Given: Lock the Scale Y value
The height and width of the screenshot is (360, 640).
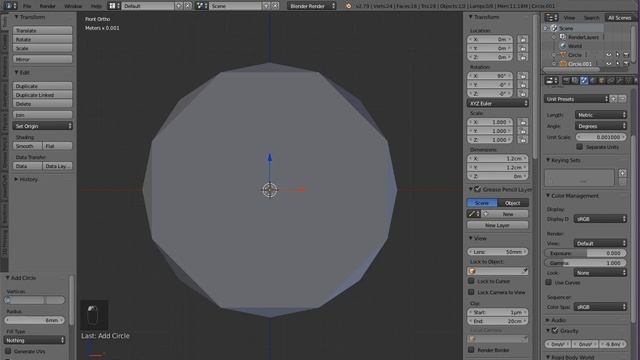Looking at the screenshot, I should click(x=522, y=131).
